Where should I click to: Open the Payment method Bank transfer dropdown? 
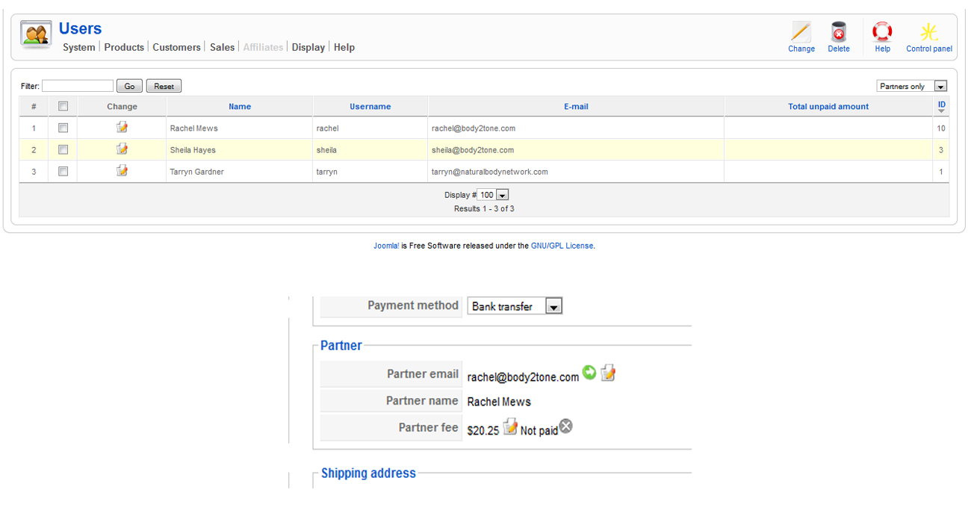514,306
